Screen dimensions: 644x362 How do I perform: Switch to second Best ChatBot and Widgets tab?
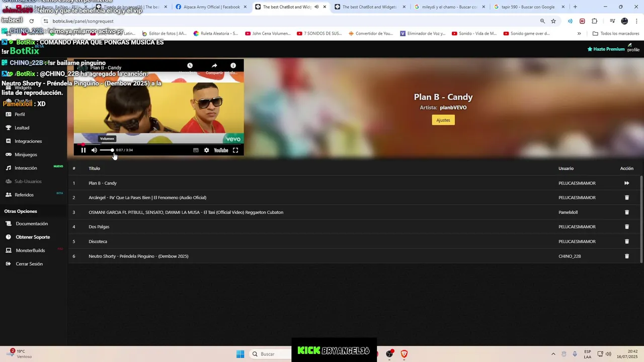click(x=370, y=7)
